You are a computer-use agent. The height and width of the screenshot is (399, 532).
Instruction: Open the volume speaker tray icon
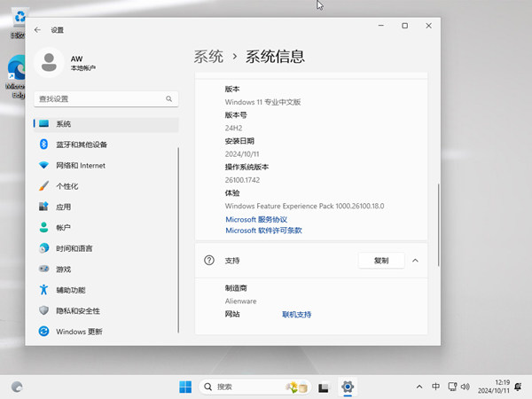(x=465, y=387)
